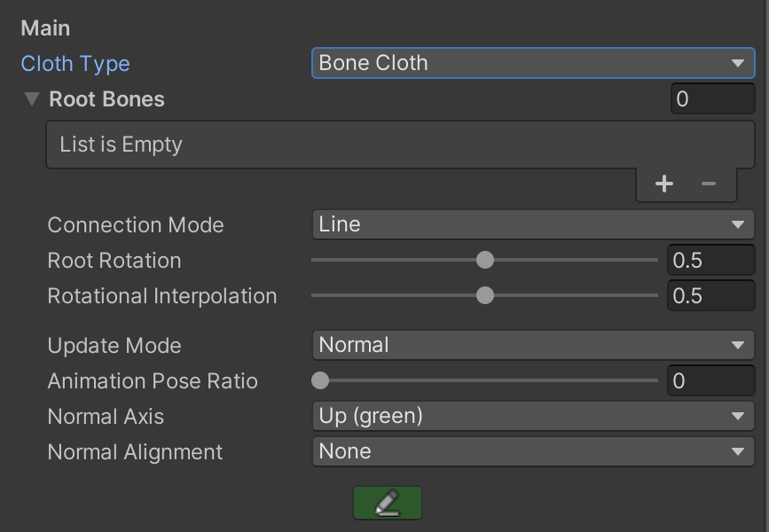Click the Animation Pose Ratio slider handle
The height and width of the screenshot is (532, 769).
tap(320, 381)
